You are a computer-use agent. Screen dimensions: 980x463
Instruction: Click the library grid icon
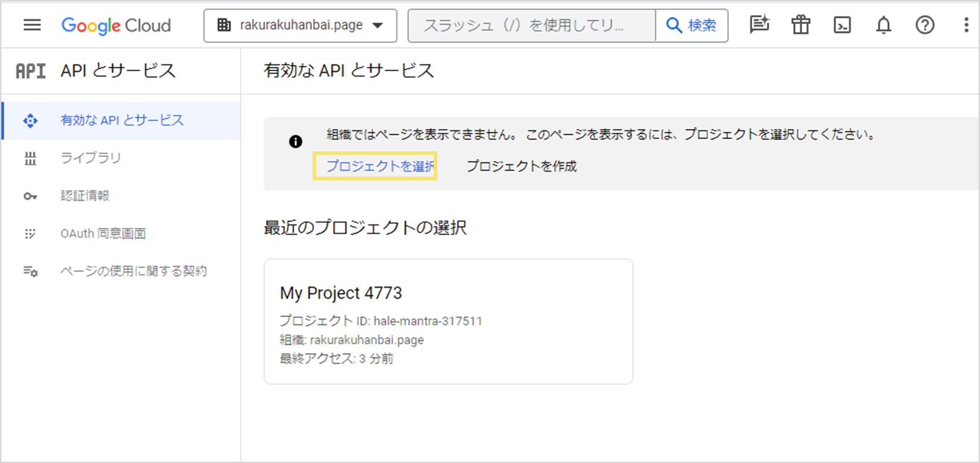30,159
